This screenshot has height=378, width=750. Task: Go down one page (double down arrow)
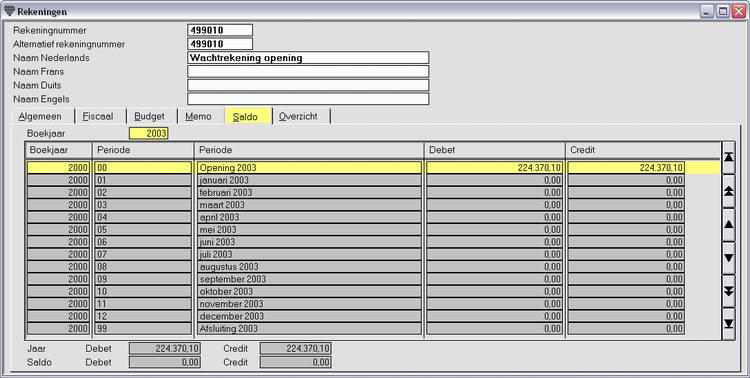click(728, 291)
